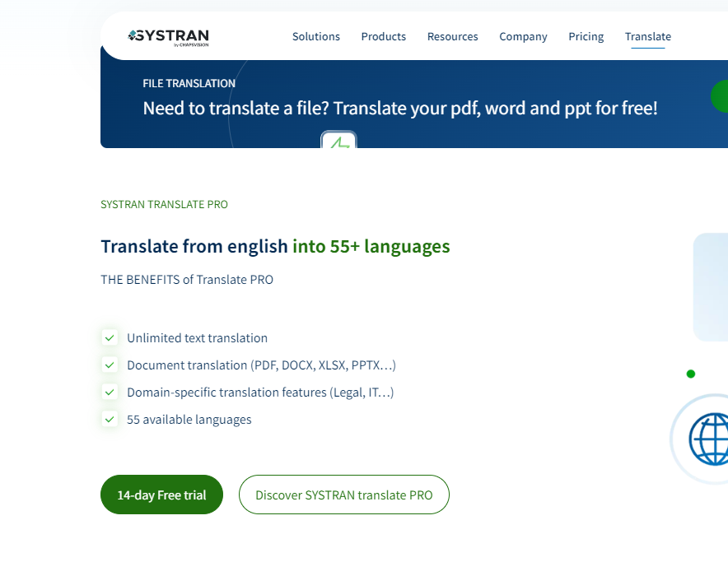Click the file translation banner headline
Viewport: 728px width, 562px height.
(x=400, y=109)
